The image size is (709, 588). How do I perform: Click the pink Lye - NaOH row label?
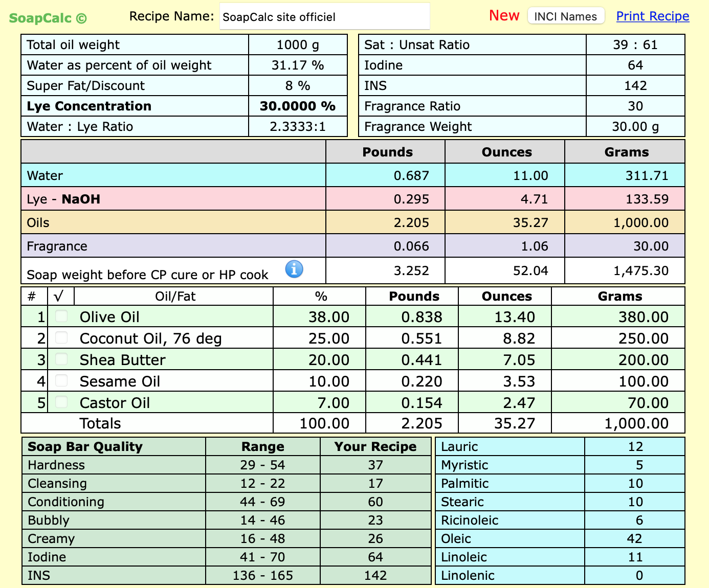tap(63, 199)
